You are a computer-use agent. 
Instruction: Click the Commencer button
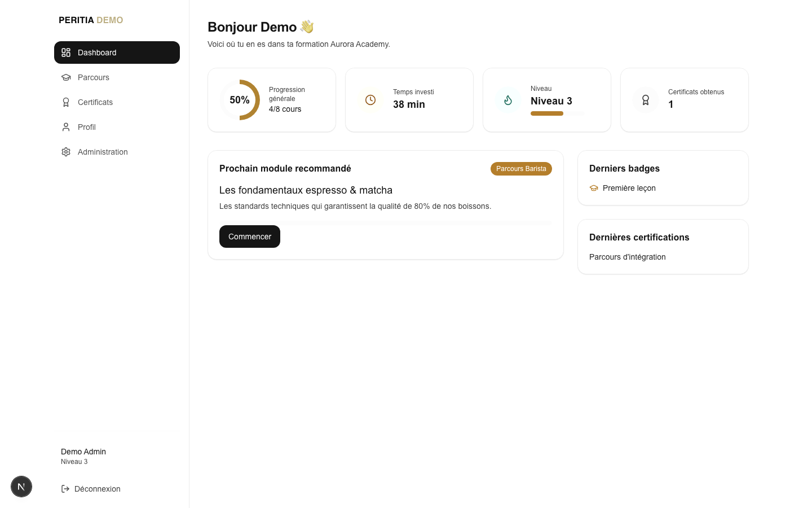coord(250,237)
